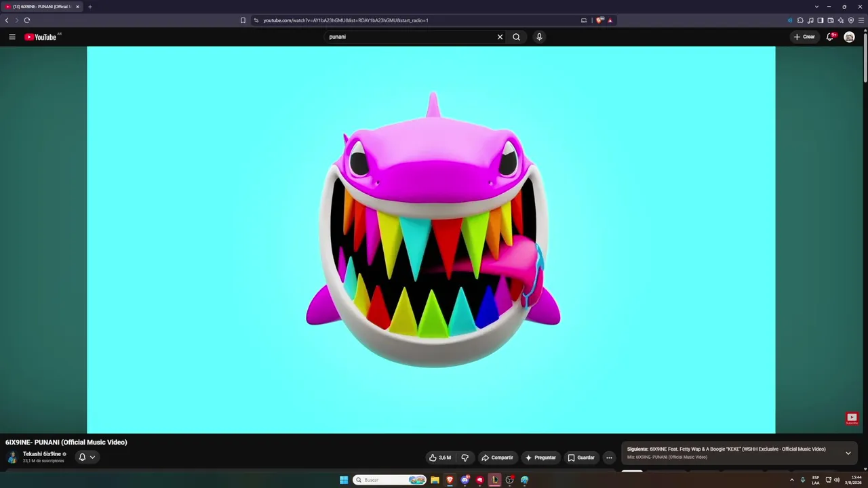The height and width of the screenshot is (488, 868).
Task: Open League of Legends from the taskbar
Action: click(494, 480)
